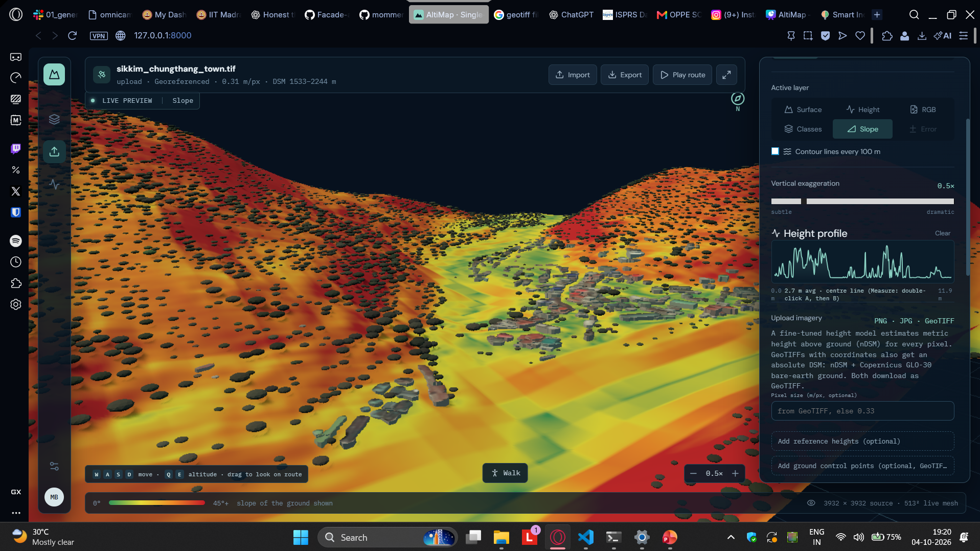Increase exaggeration with plus button
The width and height of the screenshot is (980, 551).
pos(735,473)
